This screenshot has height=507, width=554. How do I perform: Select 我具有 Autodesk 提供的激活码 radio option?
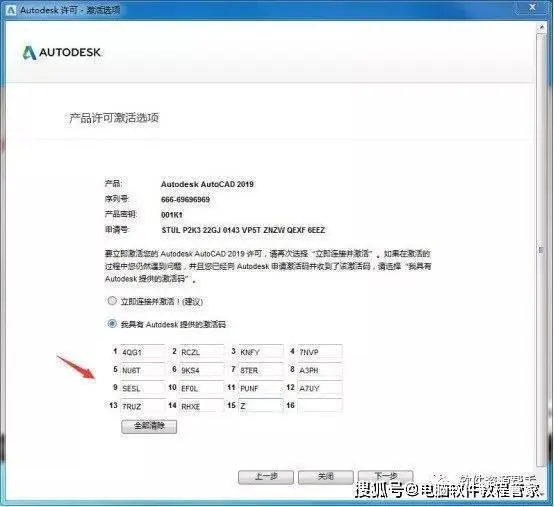pyautogui.click(x=112, y=323)
